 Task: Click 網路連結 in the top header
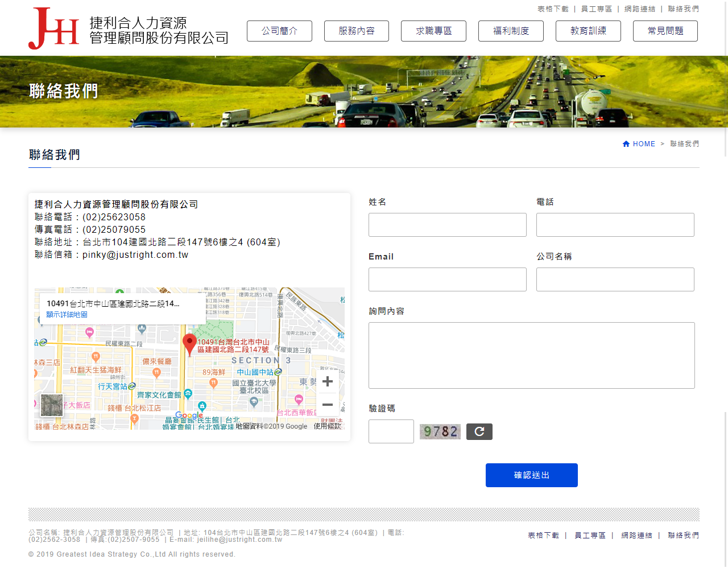[x=640, y=9]
